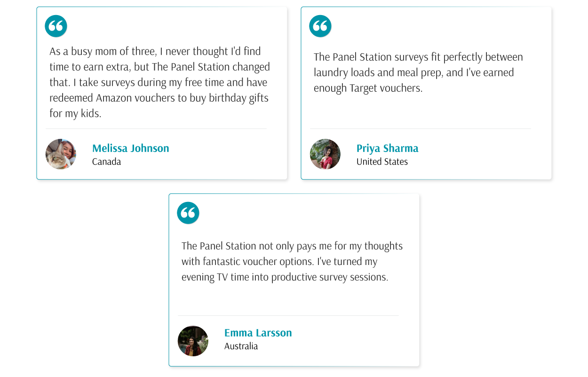The image size is (588, 377).
Task: Click the Australia country label
Action: pos(241,346)
